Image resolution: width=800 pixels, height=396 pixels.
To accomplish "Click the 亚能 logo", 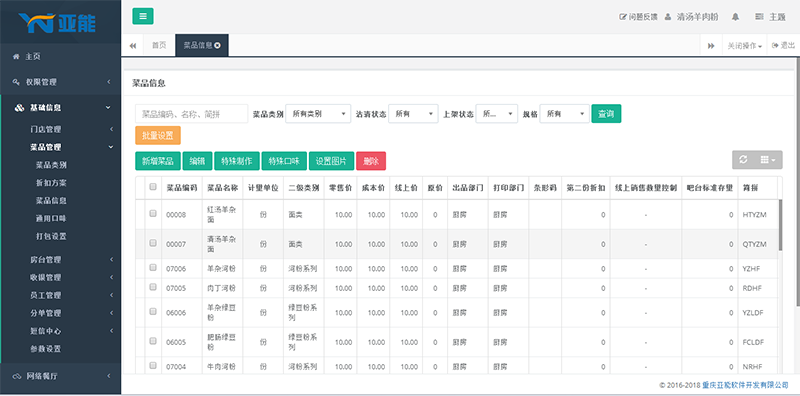I will coord(57,22).
